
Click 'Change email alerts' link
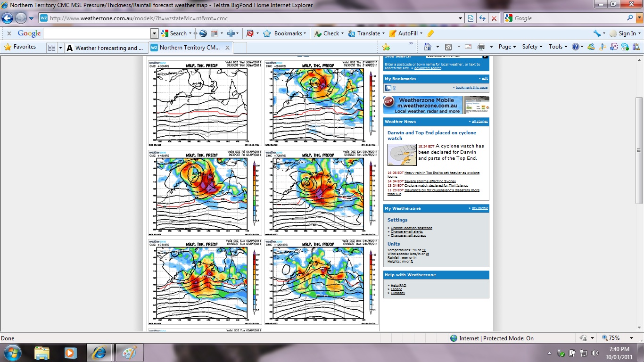point(406,232)
